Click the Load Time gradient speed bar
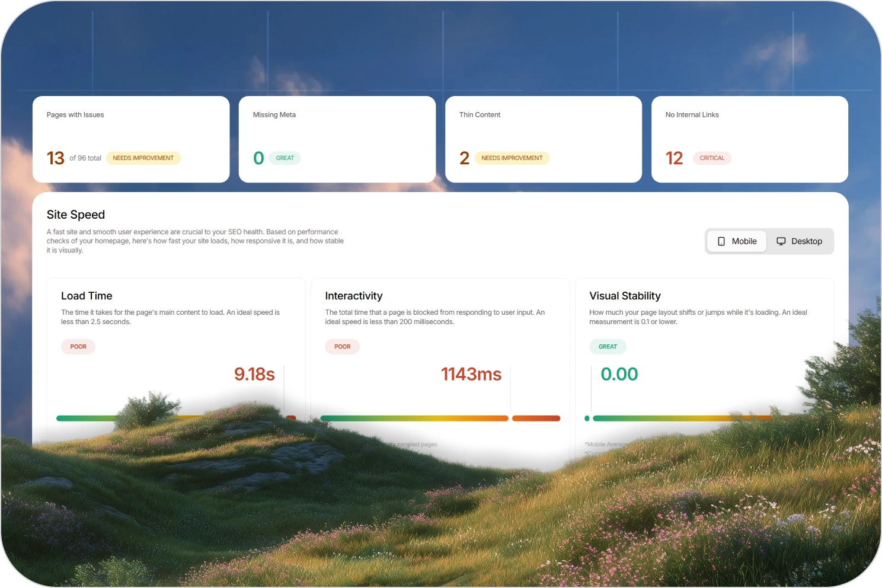Viewport: 882px width, 588px height. (175, 418)
